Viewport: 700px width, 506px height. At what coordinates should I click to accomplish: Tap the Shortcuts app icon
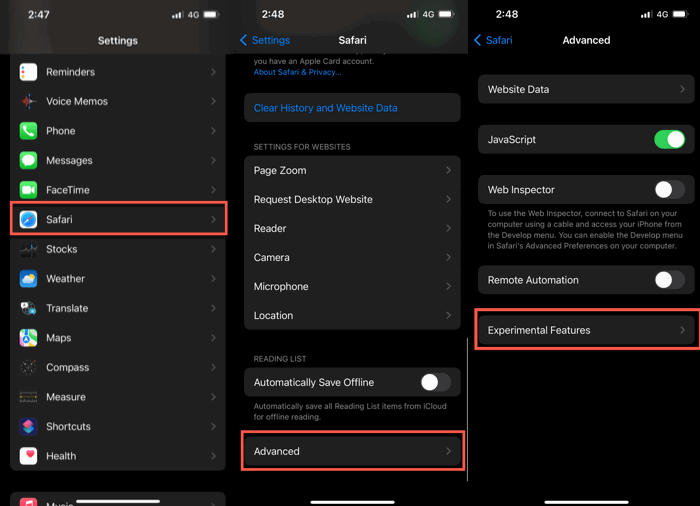(28, 427)
